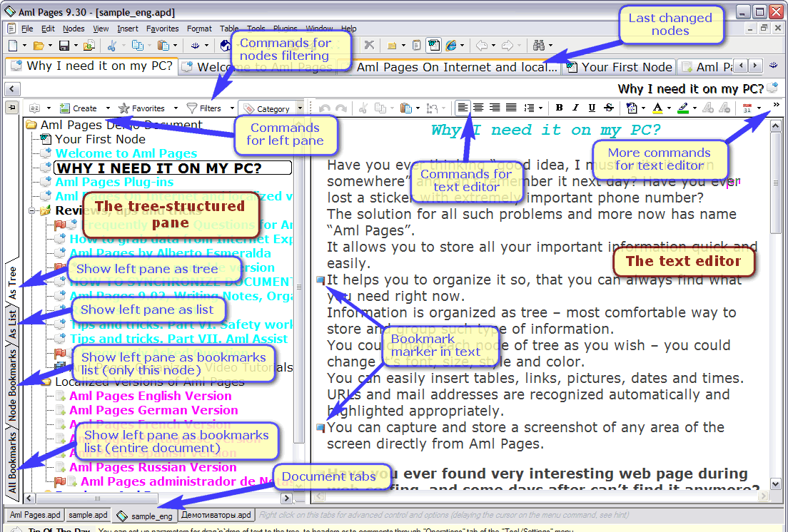Viewport: 788px width, 532px height.
Task: Toggle left pane pin button
Action: click(x=11, y=108)
